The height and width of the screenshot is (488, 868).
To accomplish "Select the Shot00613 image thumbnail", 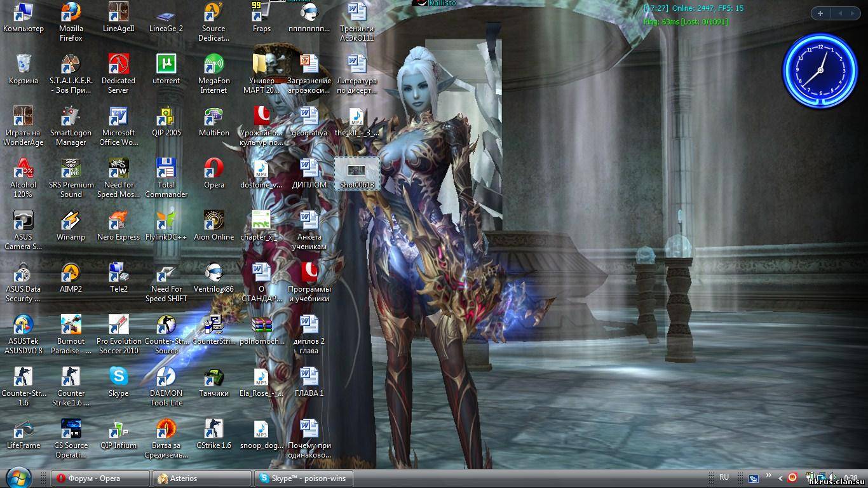I will point(356,173).
